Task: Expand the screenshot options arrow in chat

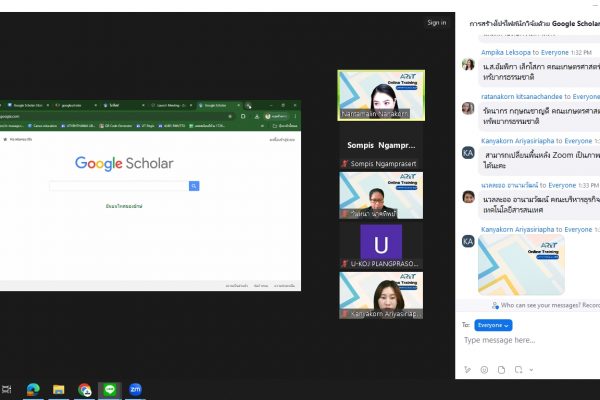Action: tap(531, 370)
